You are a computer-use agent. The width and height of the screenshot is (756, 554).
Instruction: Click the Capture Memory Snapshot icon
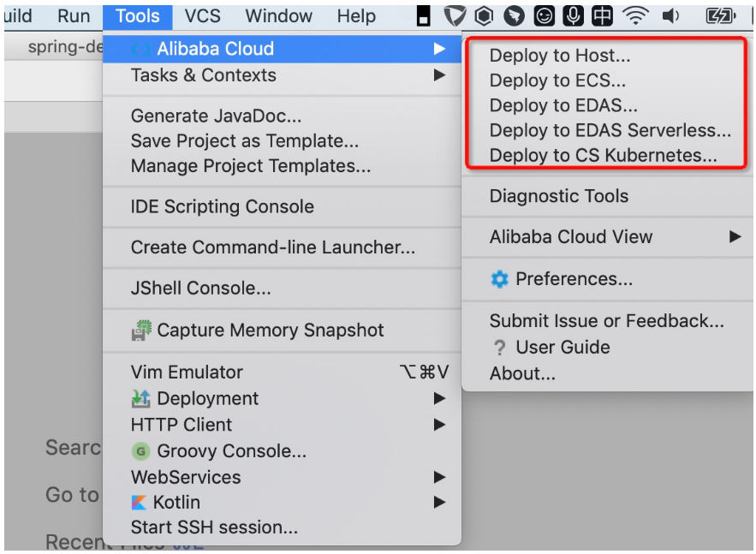[140, 331]
